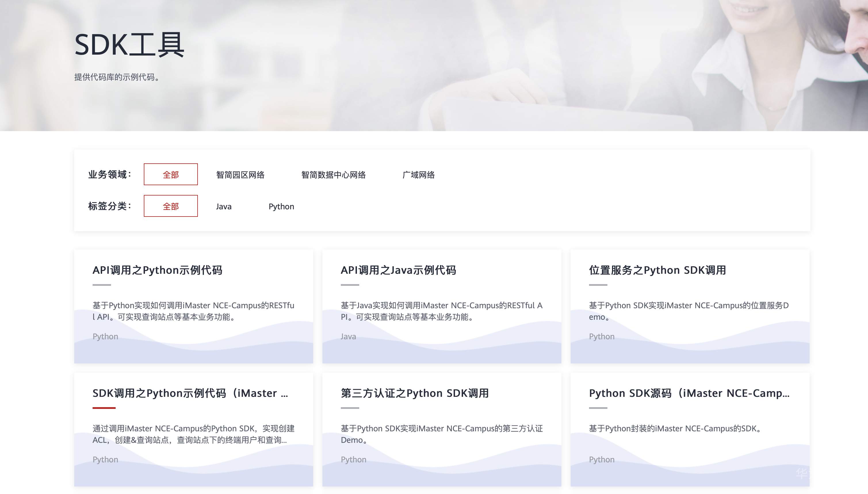Click description of API调用之Java示例代码 card
The width and height of the screenshot is (868, 494).
click(441, 311)
